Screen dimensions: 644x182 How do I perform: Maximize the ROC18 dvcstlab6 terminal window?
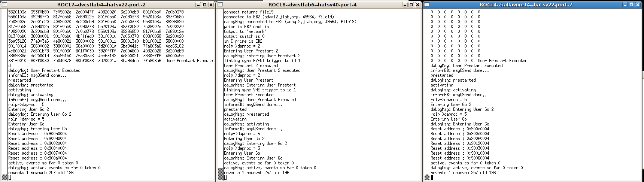[x=411, y=4]
